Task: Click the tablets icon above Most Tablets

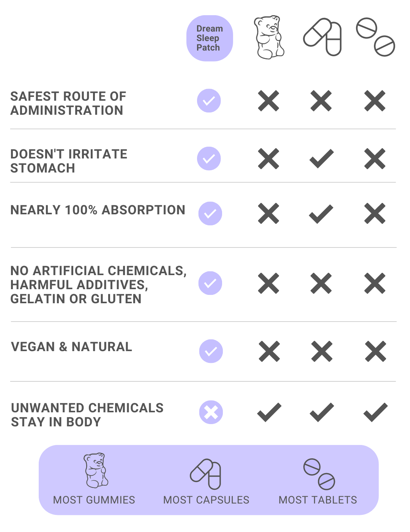Action: [x=319, y=474]
